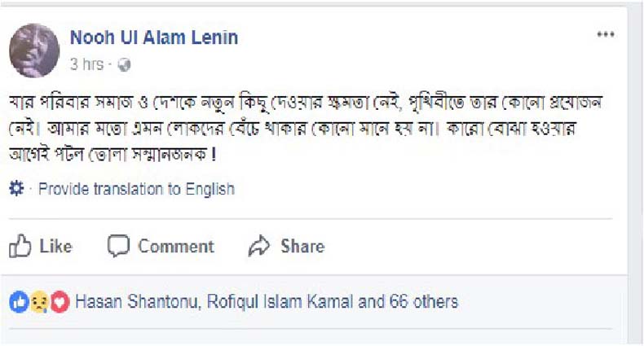This screenshot has width=644, height=346.
Task: Click the curved arrow Share icon
Action: tap(258, 246)
